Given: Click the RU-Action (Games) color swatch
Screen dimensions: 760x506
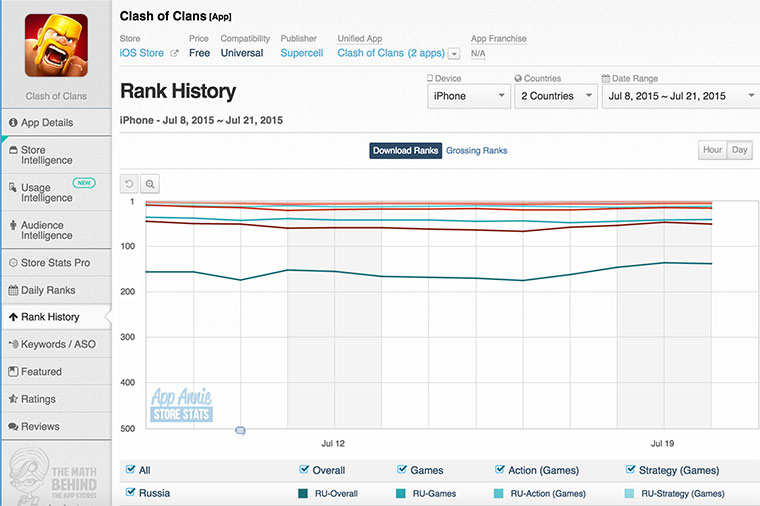Looking at the screenshot, I should 498,494.
